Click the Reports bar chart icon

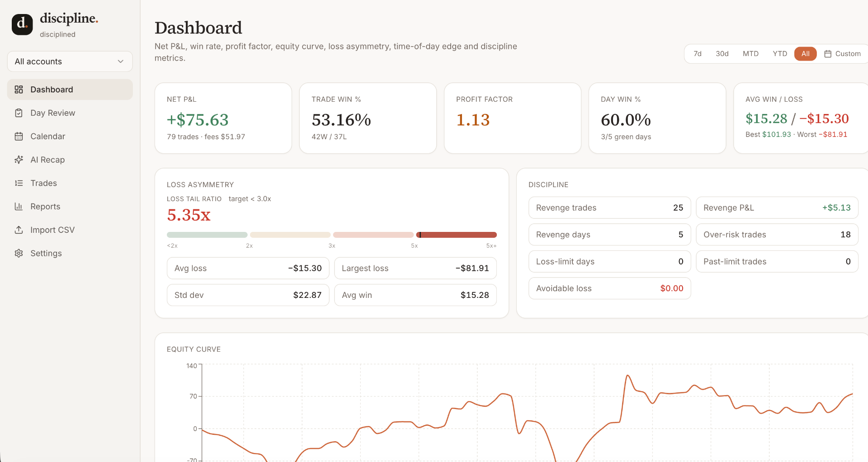19,207
